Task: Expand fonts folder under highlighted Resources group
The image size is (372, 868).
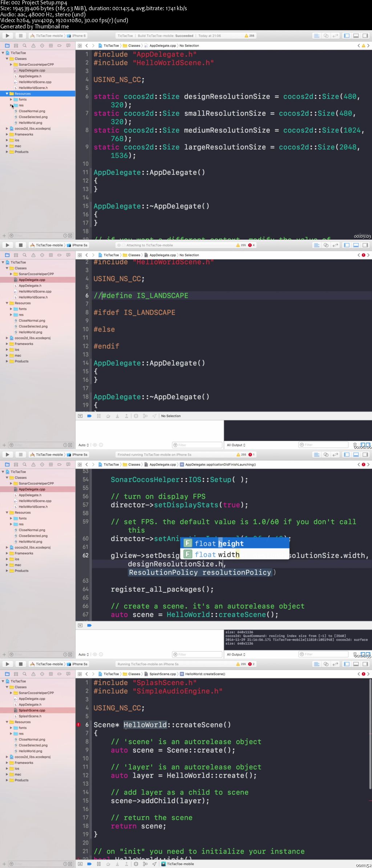Action: [x=11, y=99]
